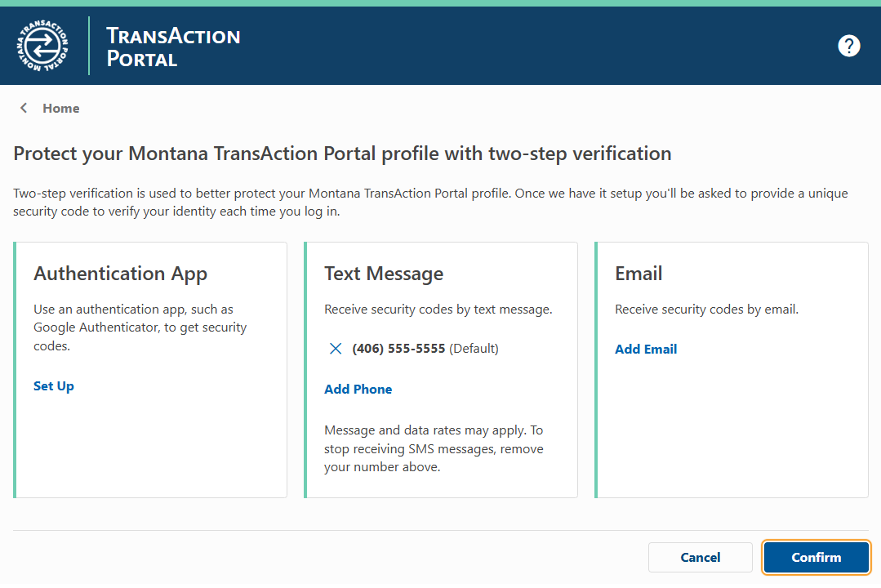Click the message and data rates notice
This screenshot has height=588, width=881.
point(434,448)
